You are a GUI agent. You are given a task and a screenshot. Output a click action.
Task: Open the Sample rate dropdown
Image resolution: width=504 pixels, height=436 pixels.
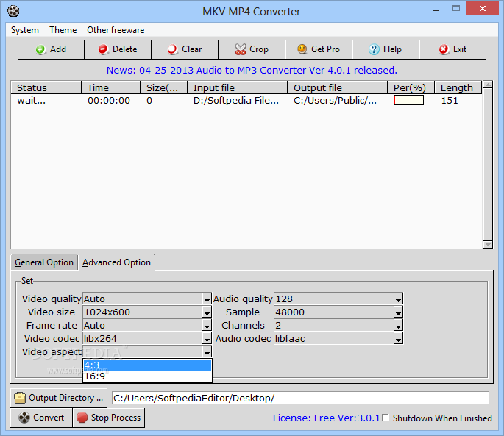[398, 312]
